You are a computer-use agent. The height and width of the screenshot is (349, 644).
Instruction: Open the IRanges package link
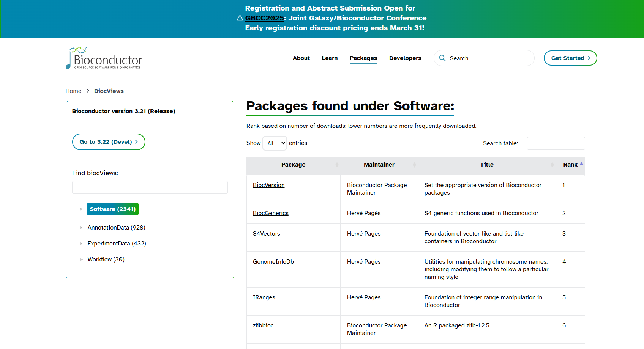(x=264, y=297)
